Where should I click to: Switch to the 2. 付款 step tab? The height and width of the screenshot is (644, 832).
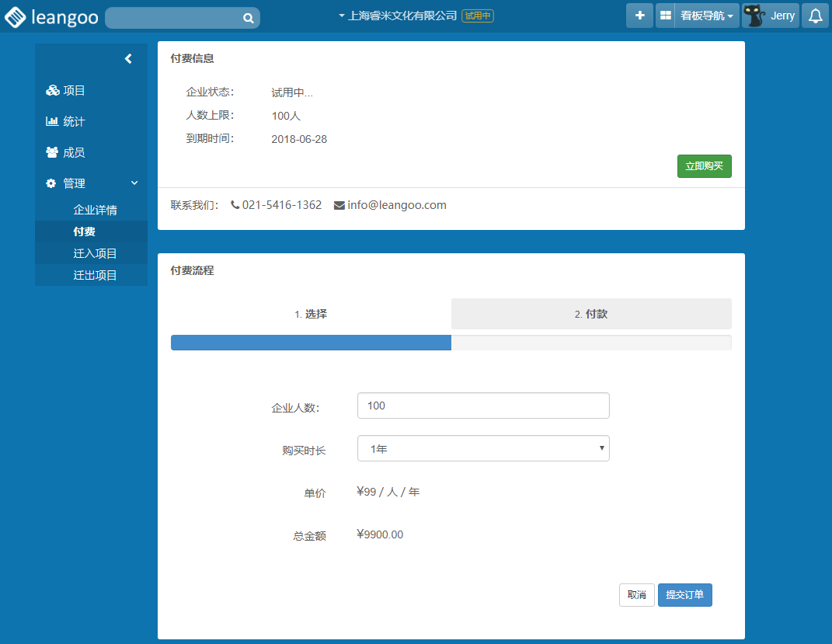tap(591, 314)
